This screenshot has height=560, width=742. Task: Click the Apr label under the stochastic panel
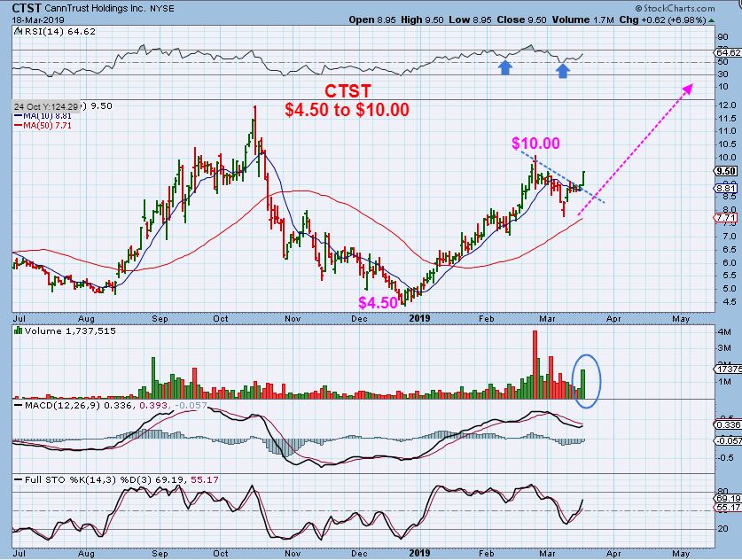613,554
